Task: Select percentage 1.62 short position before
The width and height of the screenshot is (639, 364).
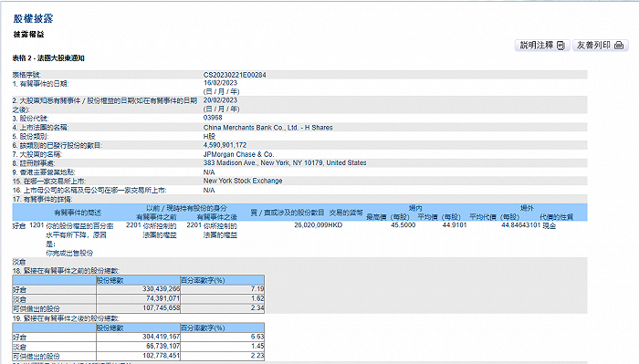Action: pos(257,298)
